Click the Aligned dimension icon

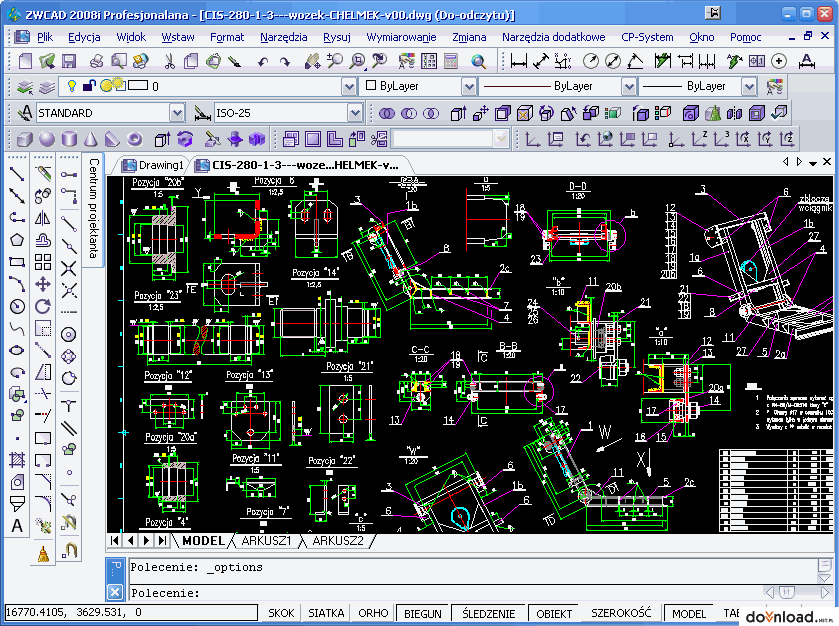click(540, 61)
